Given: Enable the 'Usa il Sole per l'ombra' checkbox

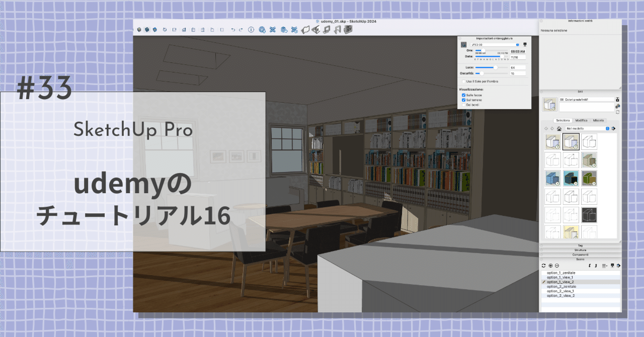Looking at the screenshot, I should (463, 81).
